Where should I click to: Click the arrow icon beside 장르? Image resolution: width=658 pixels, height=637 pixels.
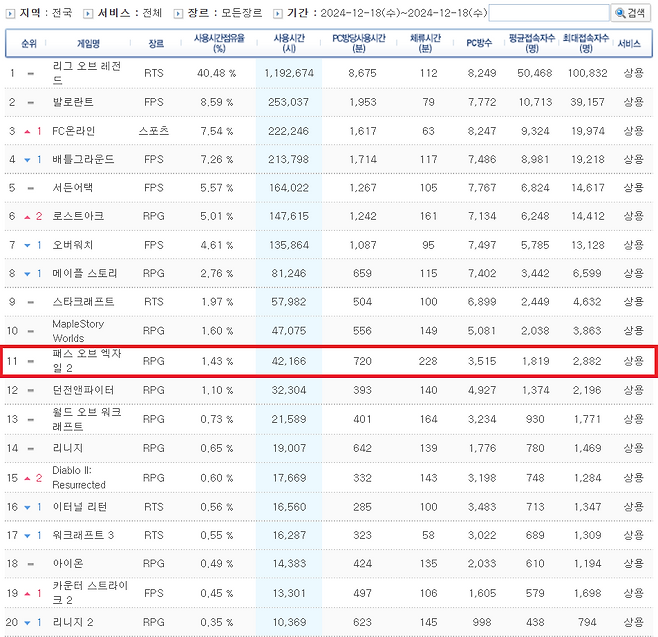[x=178, y=14]
